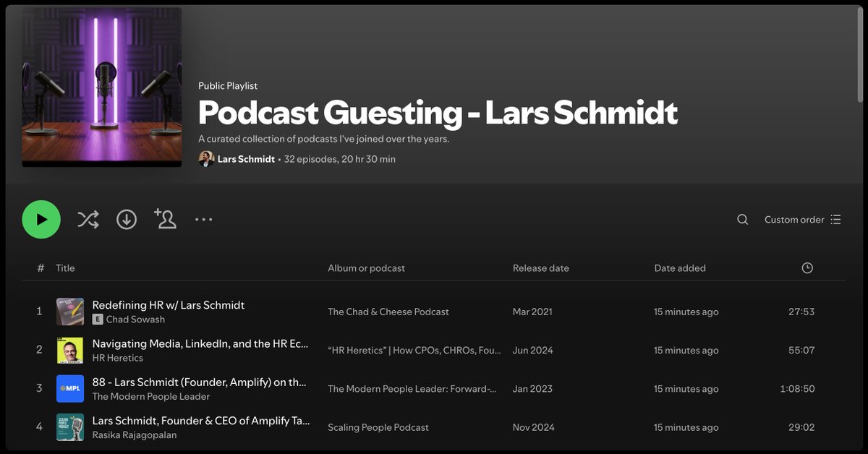Toggle shuffle for the playlist

[x=88, y=219]
